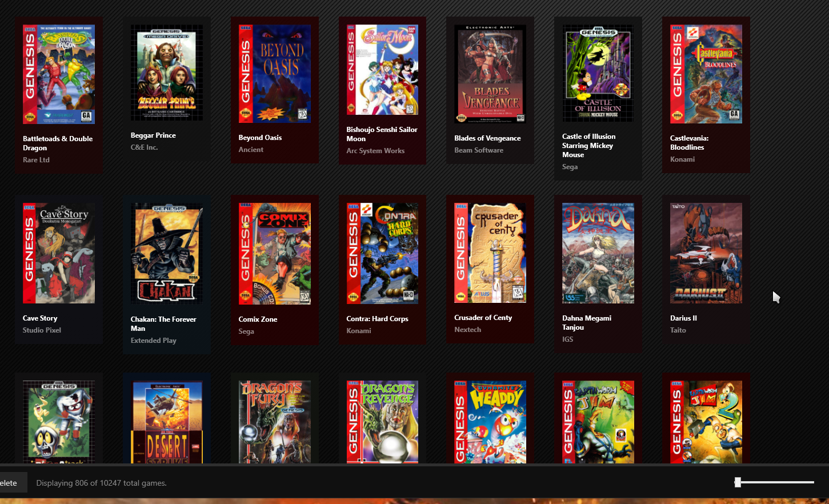Select the Earthworm Jim 2 cover

click(x=706, y=422)
